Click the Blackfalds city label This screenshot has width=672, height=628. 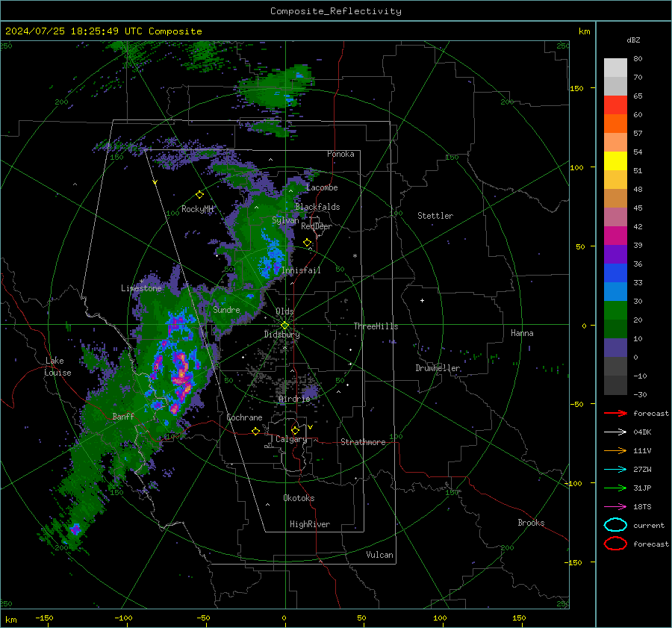(317, 207)
